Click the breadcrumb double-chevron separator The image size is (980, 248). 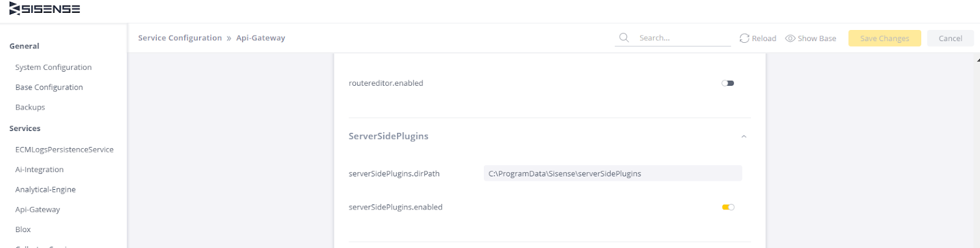click(229, 38)
